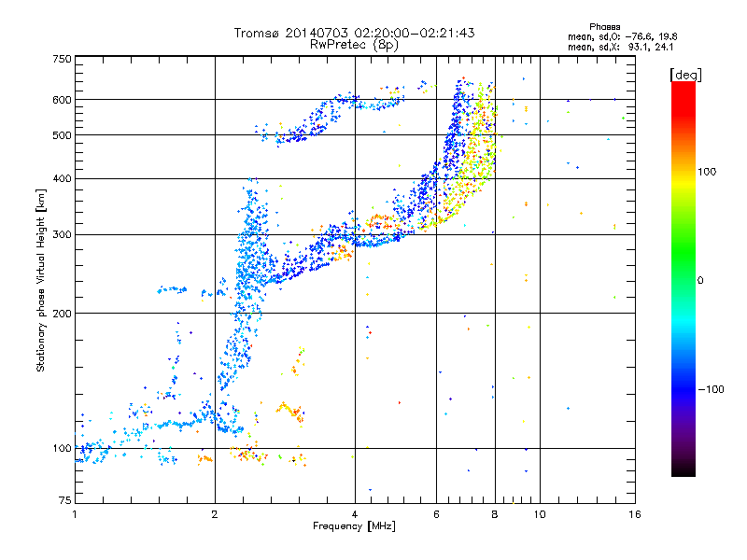This screenshot has height=560, width=747.
Task: Click the x-axis tick label "10"
Action: pyautogui.click(x=540, y=514)
